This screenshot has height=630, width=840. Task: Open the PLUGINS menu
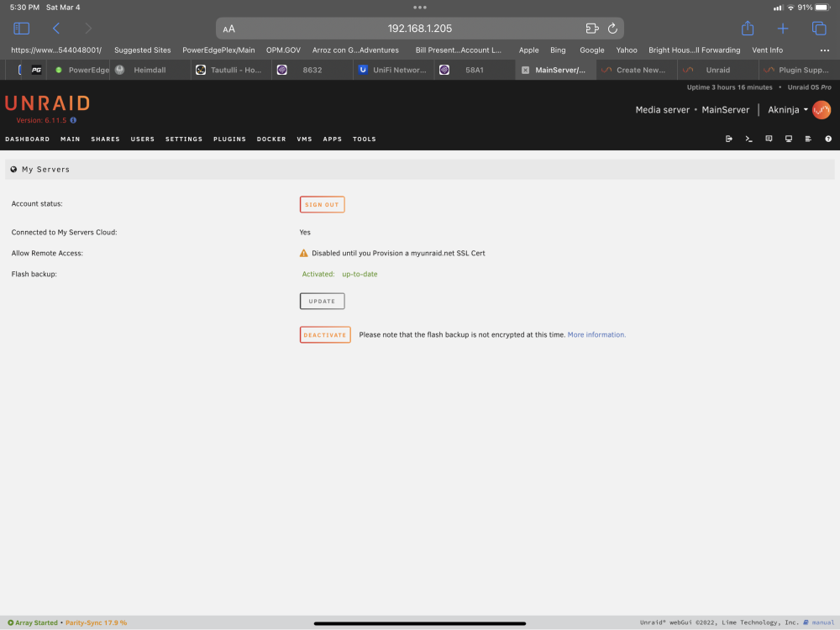click(230, 139)
